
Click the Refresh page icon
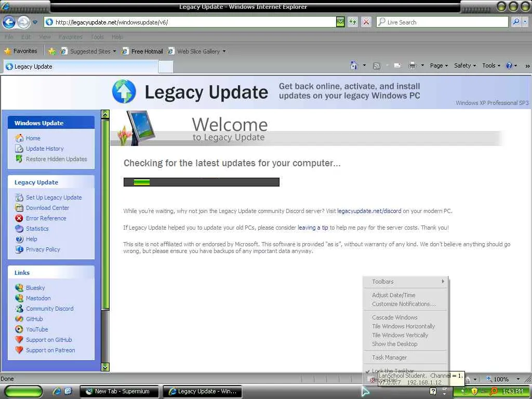(x=353, y=22)
